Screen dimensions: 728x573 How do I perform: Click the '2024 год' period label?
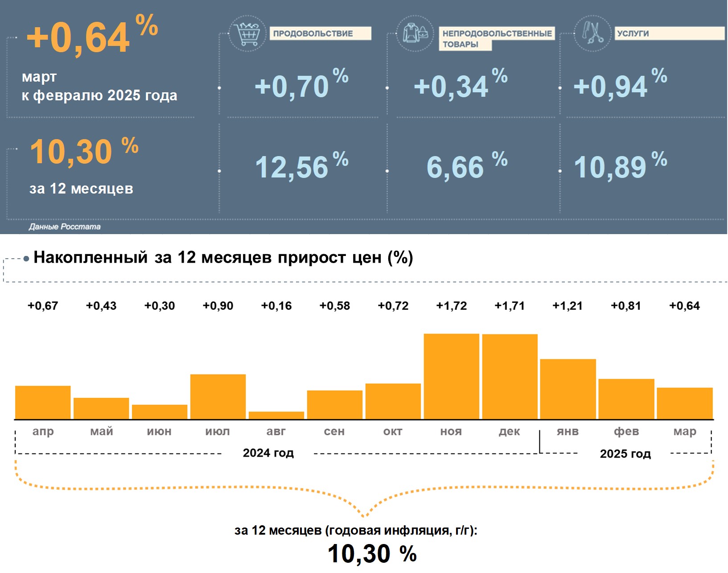point(268,453)
